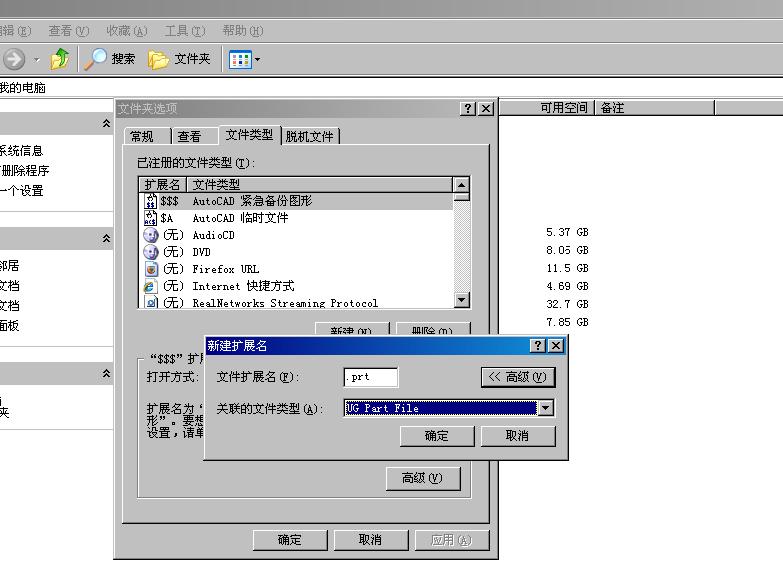
Task: Collapse the first sidebar section chevron
Action: pos(106,123)
